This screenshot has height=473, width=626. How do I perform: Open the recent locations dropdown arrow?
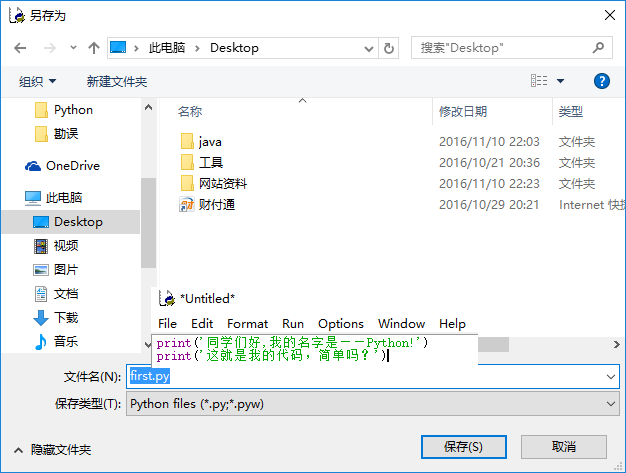(x=73, y=48)
